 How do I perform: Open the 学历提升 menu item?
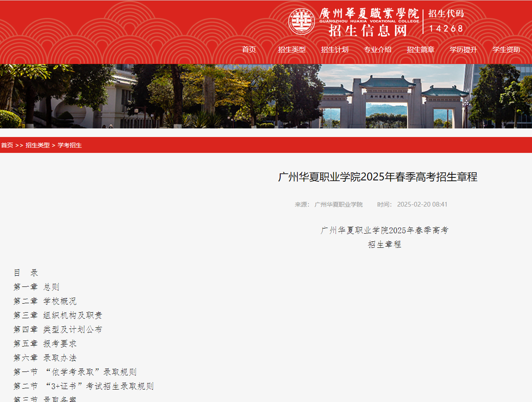[x=463, y=49]
